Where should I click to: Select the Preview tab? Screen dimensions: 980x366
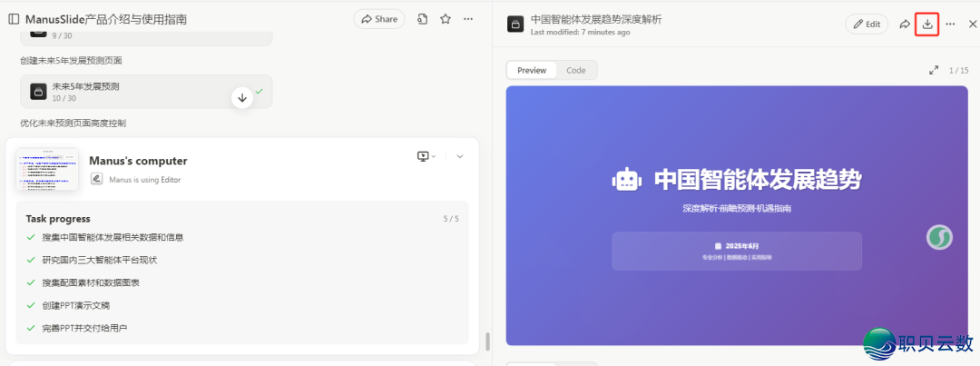coord(532,70)
